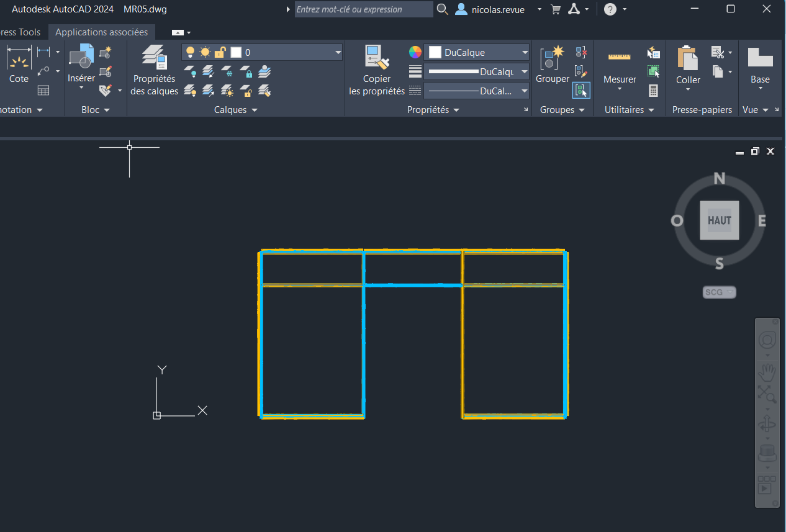Open the SCG coordinate system dropdown
Viewport: 786px width, 532px height.
[719, 292]
